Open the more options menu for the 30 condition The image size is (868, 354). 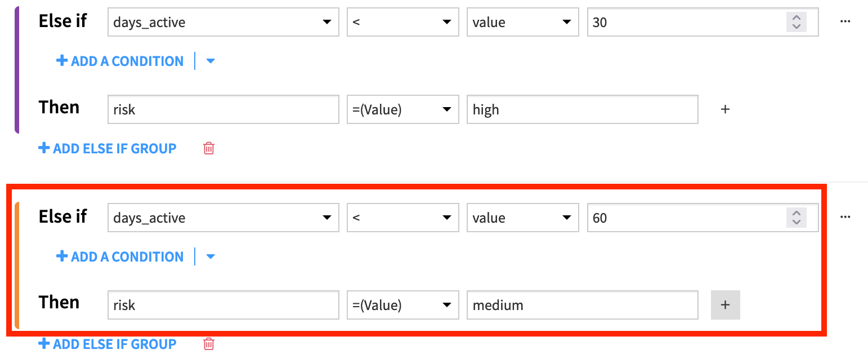coord(844,21)
